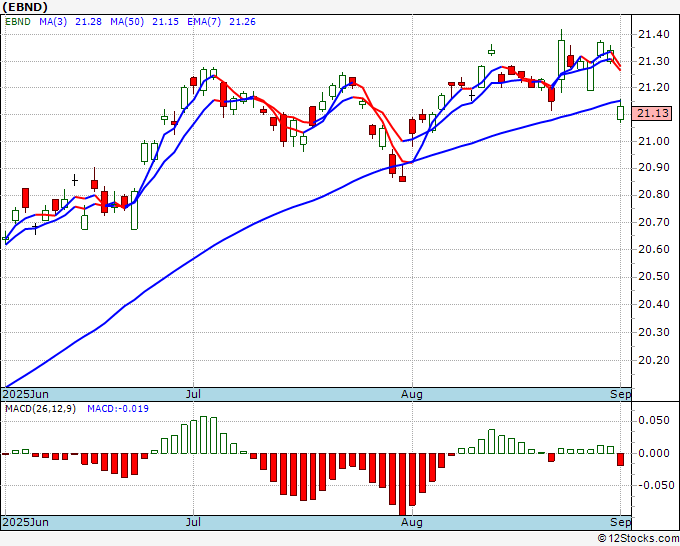Click the MACD(26,12,9) indicator label
The width and height of the screenshot is (680, 546).
point(40,409)
